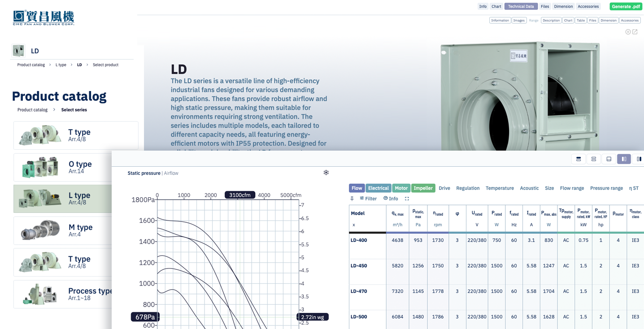The image size is (644, 329).
Task: Click the Model column header
Action: [x=358, y=213]
